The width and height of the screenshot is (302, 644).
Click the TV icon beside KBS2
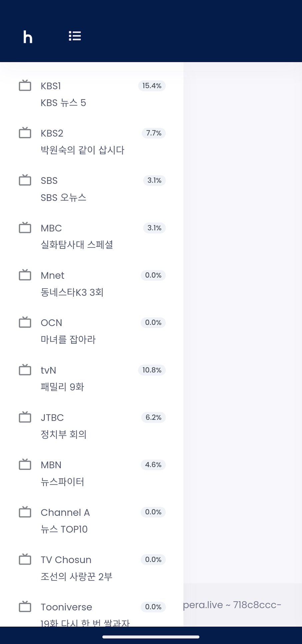tap(25, 133)
